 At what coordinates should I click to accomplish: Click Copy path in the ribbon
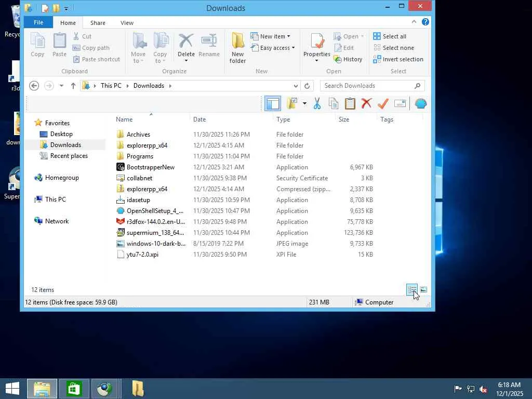(x=91, y=48)
